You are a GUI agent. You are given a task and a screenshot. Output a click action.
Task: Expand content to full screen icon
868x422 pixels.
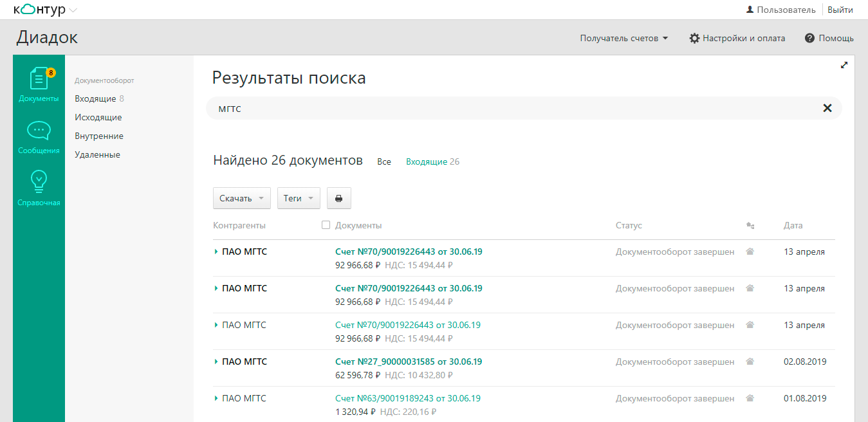pyautogui.click(x=844, y=65)
